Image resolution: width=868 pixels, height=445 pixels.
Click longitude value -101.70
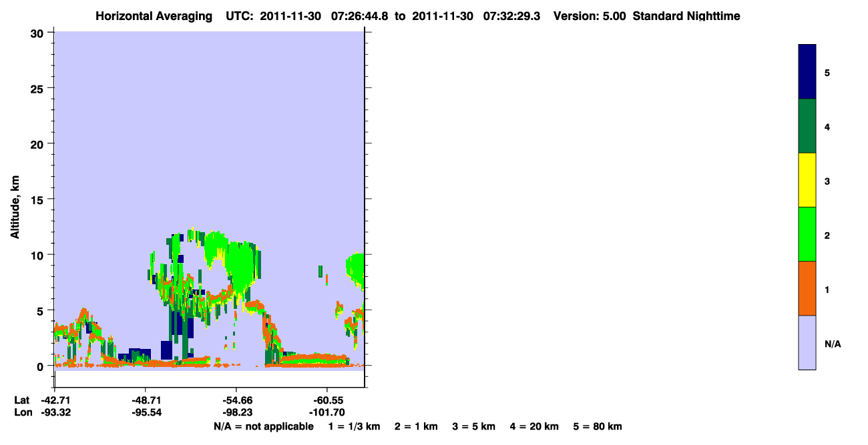(327, 413)
